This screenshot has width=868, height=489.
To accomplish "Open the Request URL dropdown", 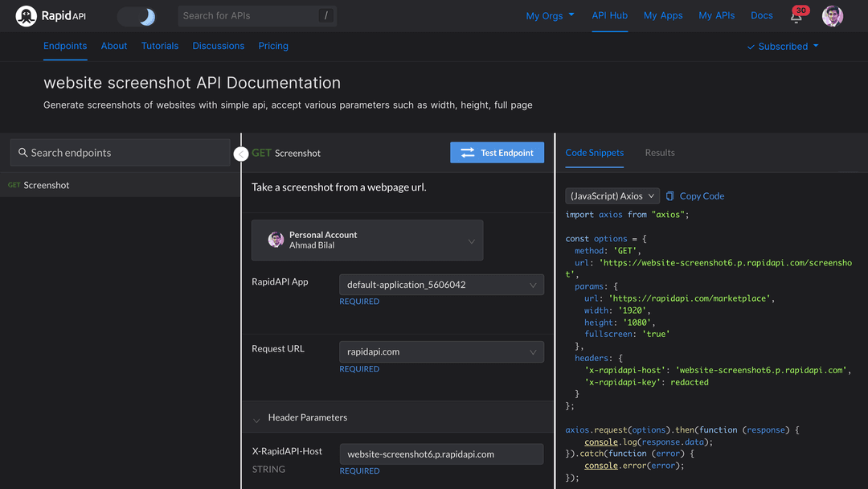I will pyautogui.click(x=440, y=351).
